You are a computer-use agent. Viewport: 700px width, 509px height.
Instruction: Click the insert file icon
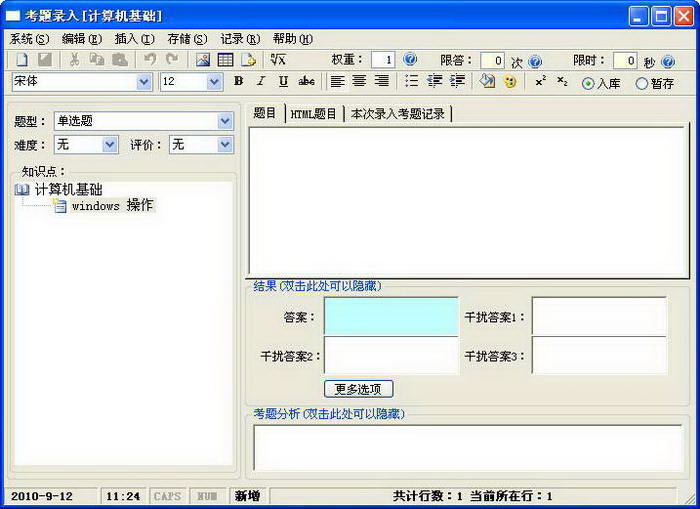[x=249, y=60]
